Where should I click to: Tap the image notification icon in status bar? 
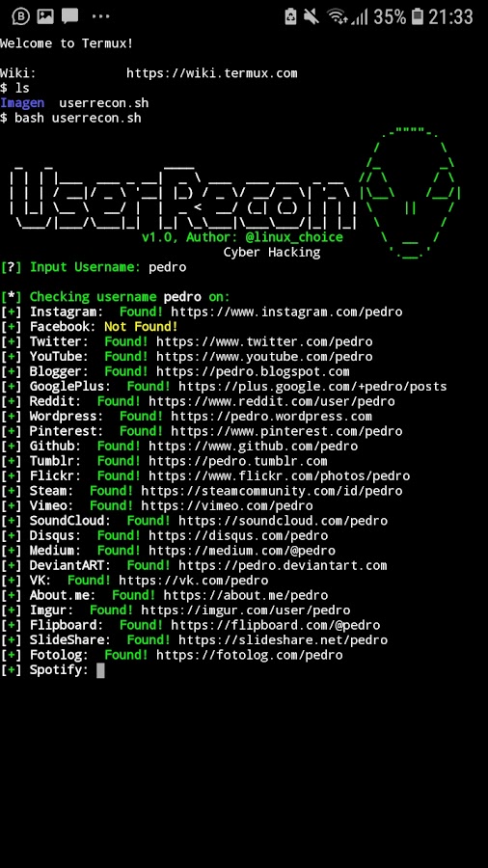coord(45,16)
